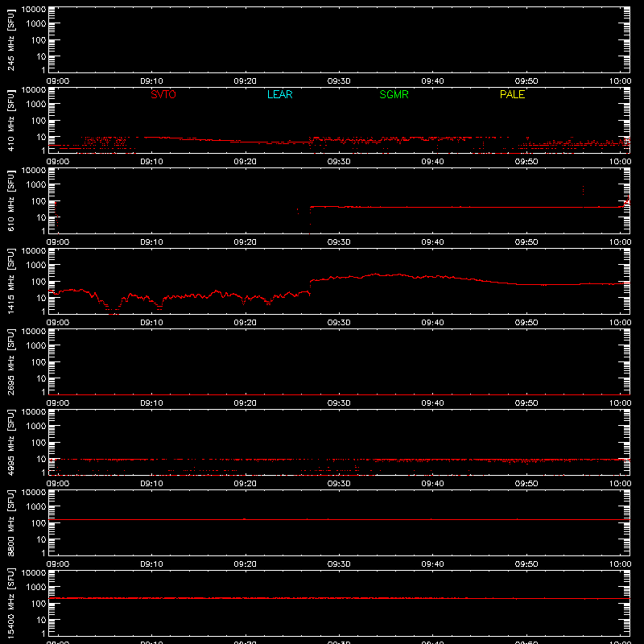This screenshot has height=644, width=644.
Task: Click the 1000 tick on 1415 MHz axis
Action: (x=35, y=266)
